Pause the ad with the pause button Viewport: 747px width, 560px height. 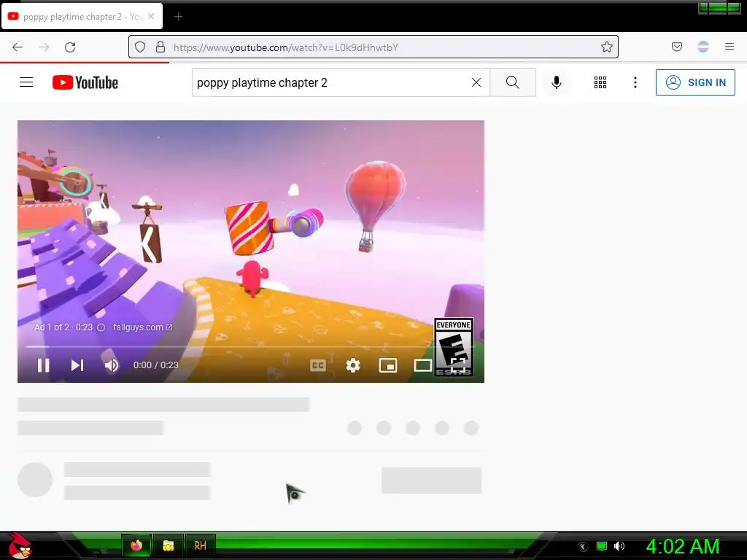point(43,365)
